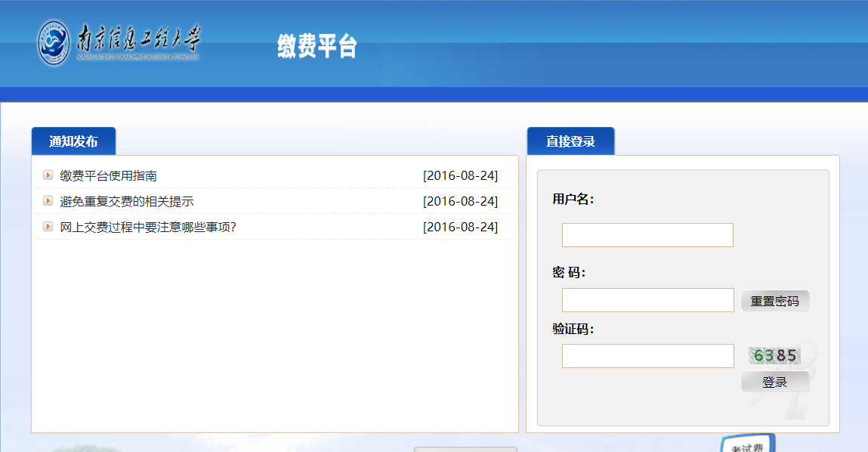
Task: Open the 缴费平台使用指南 notice
Action: [109, 176]
